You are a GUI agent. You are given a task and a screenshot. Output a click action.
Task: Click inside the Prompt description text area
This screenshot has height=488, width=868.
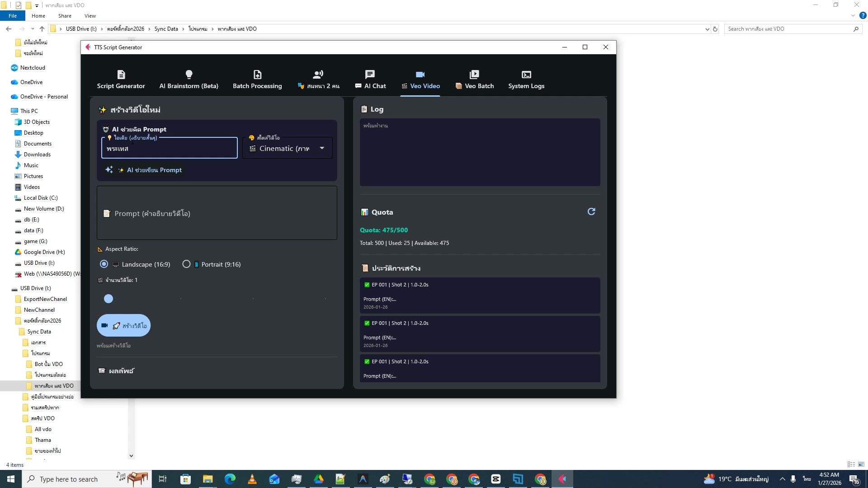(x=217, y=213)
